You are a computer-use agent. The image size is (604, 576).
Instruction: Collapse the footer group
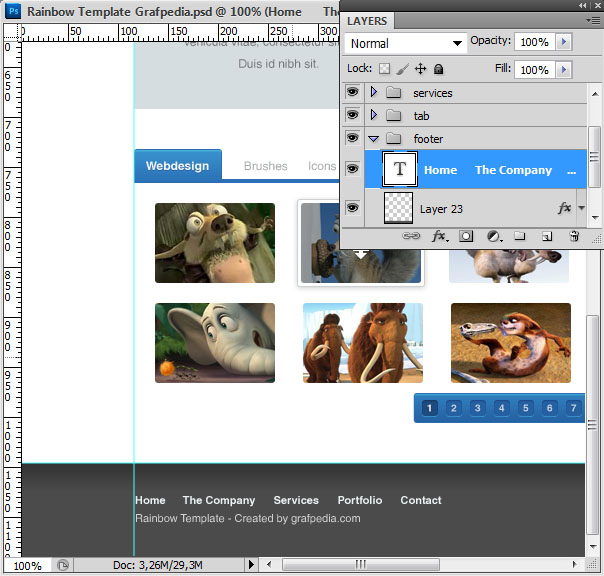[374, 139]
